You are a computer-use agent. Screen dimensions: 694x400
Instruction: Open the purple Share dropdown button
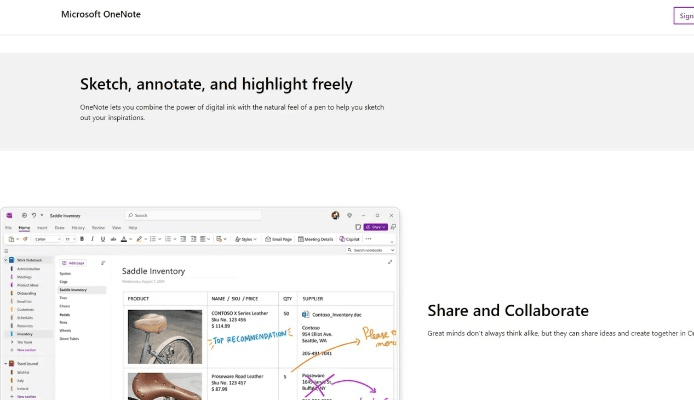pos(375,227)
